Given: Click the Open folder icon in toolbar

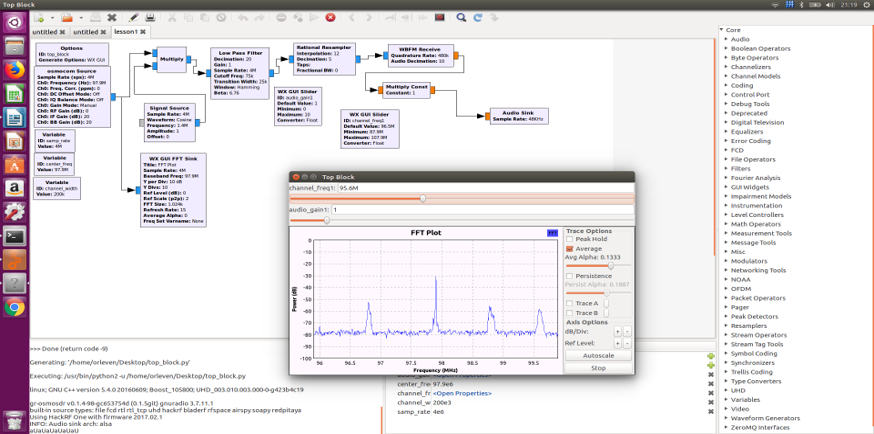Looking at the screenshot, I should (x=66, y=17).
